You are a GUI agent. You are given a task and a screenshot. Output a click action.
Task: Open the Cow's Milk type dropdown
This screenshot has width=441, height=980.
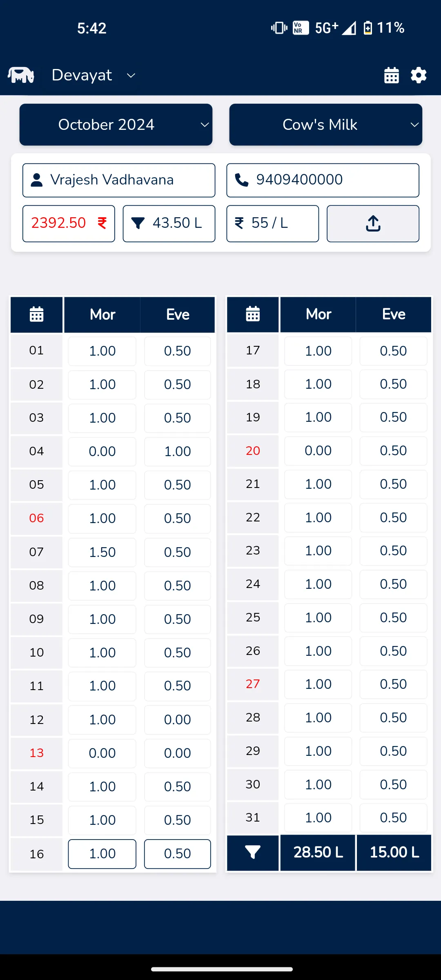point(325,125)
